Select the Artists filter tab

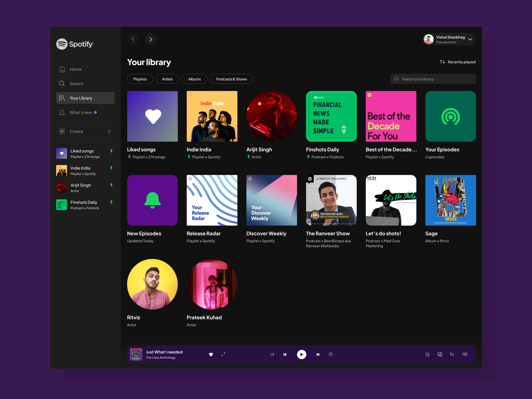coord(167,79)
